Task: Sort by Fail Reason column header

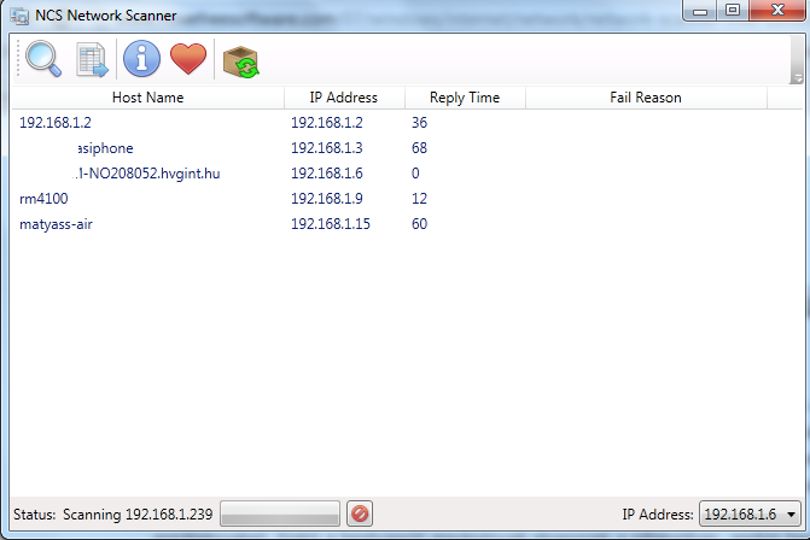Action: [x=646, y=98]
